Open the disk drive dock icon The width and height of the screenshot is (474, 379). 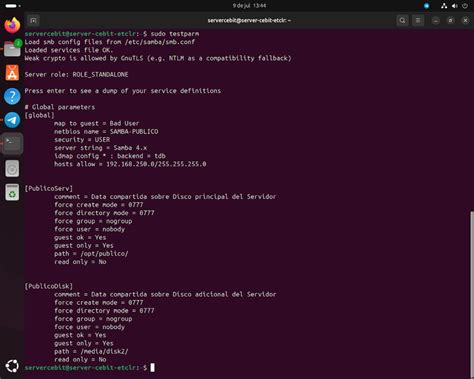point(12,168)
